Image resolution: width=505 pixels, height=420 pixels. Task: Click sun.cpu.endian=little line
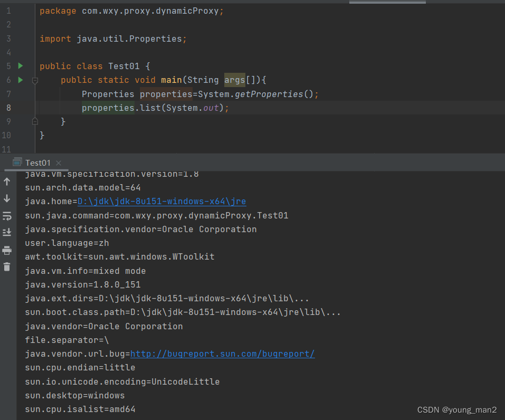(80, 367)
